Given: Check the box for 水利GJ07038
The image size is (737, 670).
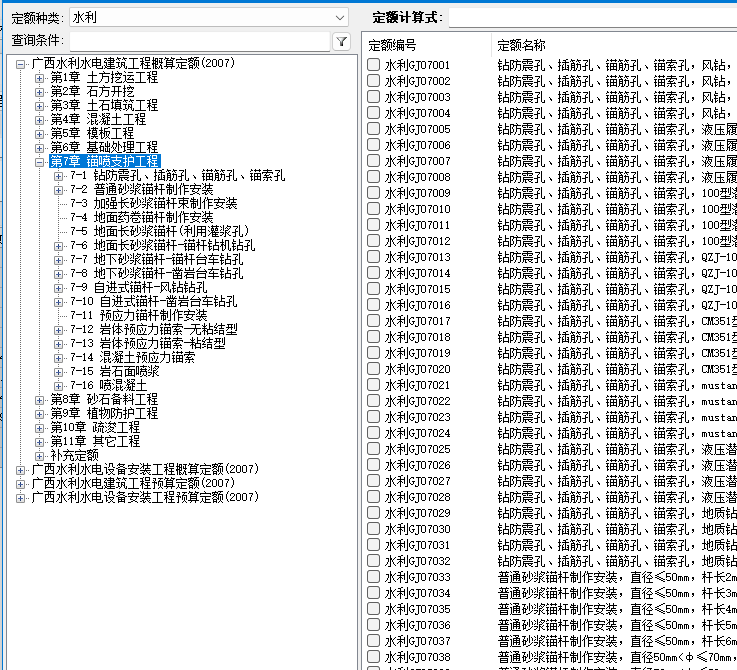Looking at the screenshot, I should pos(374,656).
